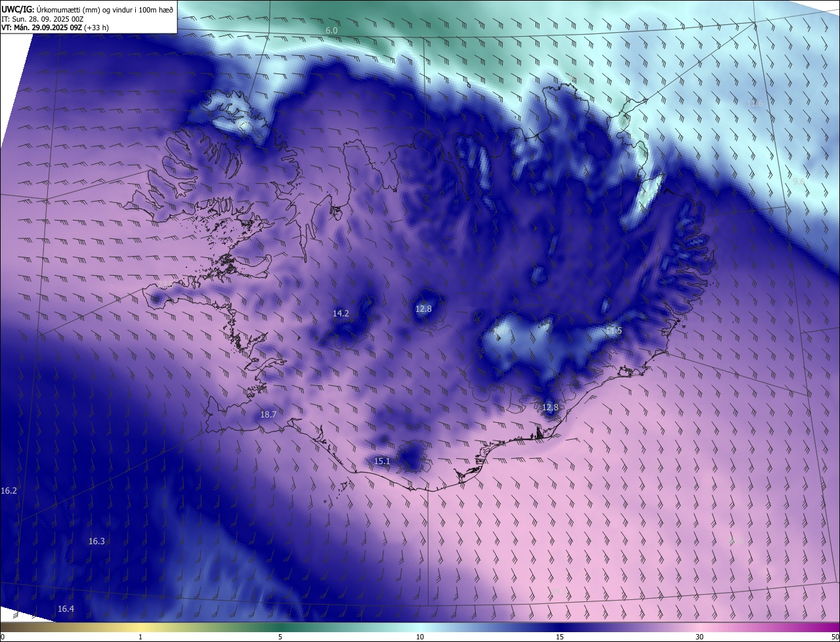Viewport: 840px width, 642px height.
Task: Click the colorbar tick label 30
Action: [x=700, y=637]
